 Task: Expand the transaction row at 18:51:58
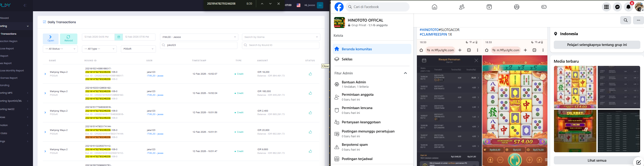tap(45, 113)
